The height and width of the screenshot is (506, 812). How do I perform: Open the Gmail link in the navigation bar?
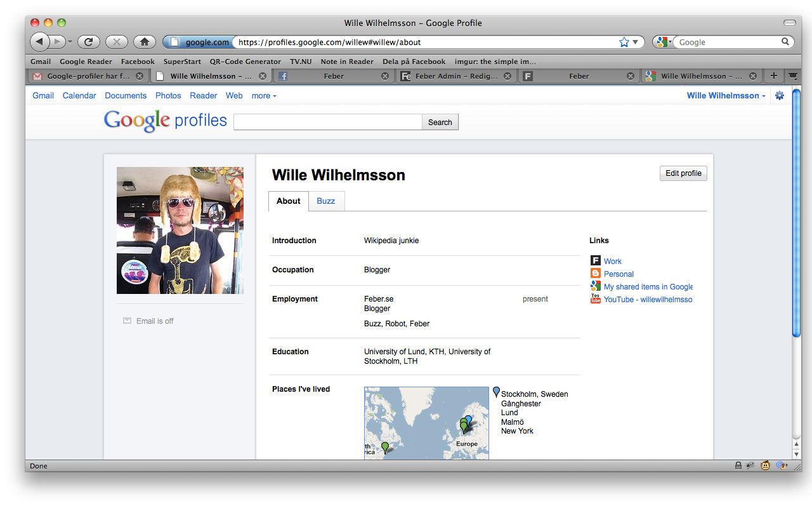coord(43,95)
